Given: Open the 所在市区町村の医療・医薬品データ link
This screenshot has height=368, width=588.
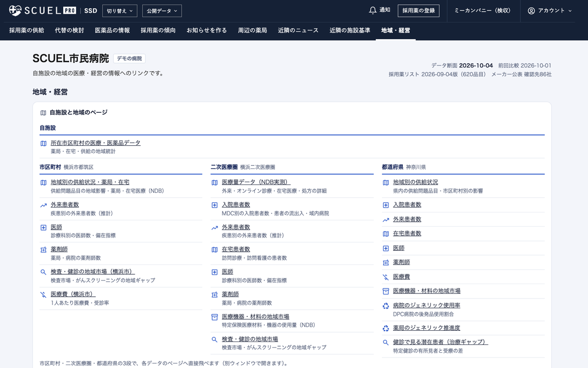Looking at the screenshot, I should coord(96,143).
